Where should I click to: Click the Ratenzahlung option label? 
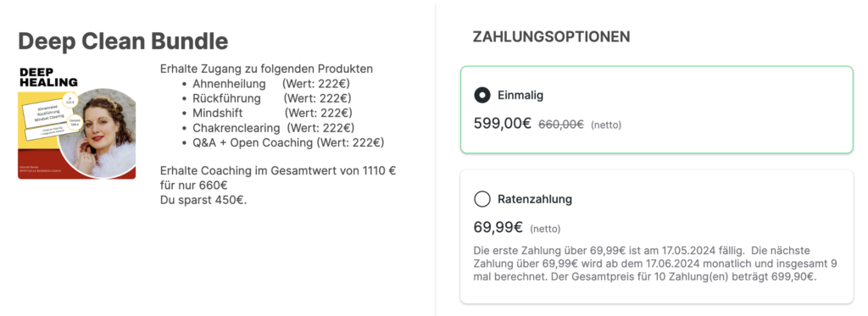tap(535, 199)
